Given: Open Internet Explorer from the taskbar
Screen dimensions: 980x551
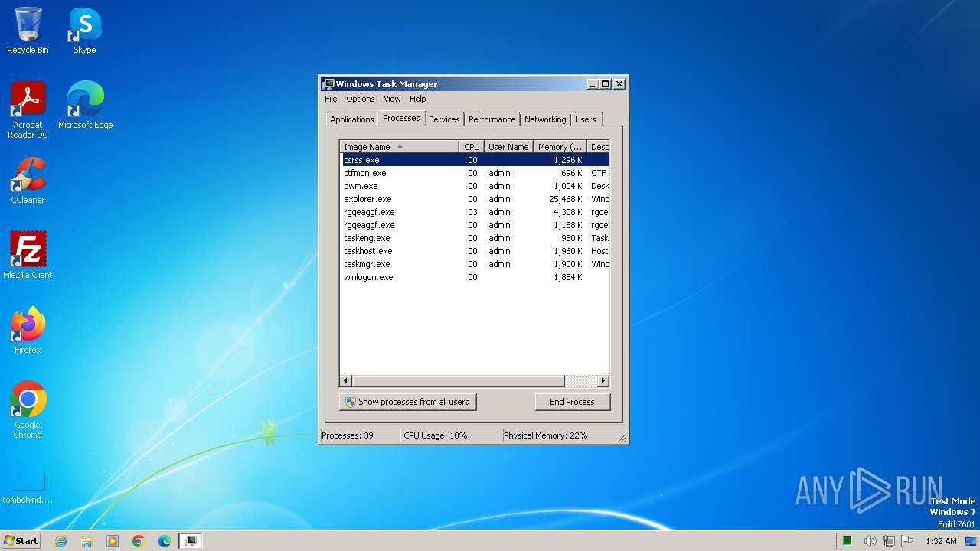Looking at the screenshot, I should [60, 541].
